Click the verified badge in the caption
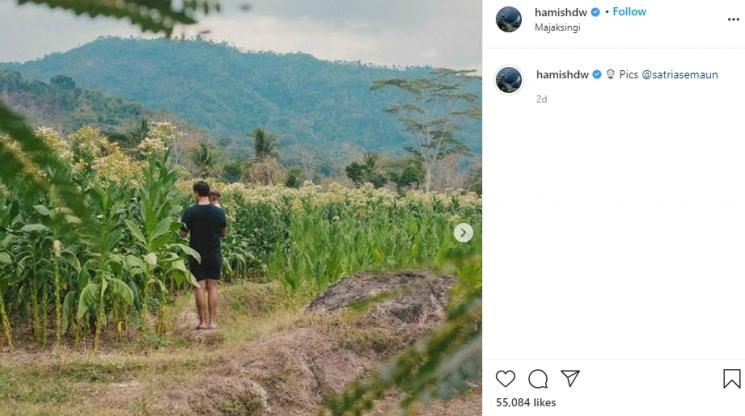Screen dimensions: 745x416 [597, 74]
